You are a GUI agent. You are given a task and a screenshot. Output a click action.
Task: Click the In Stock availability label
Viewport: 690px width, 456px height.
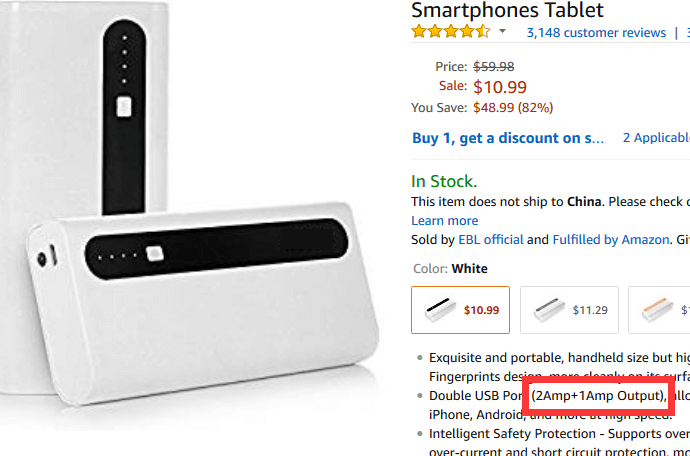coord(444,181)
